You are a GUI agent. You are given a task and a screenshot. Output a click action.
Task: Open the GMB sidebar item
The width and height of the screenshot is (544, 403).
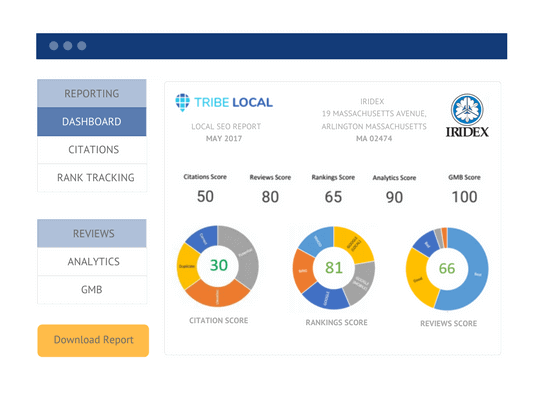tap(92, 290)
